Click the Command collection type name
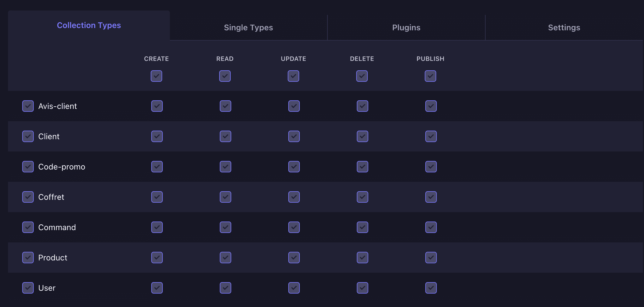644x307 pixels. pos(57,227)
